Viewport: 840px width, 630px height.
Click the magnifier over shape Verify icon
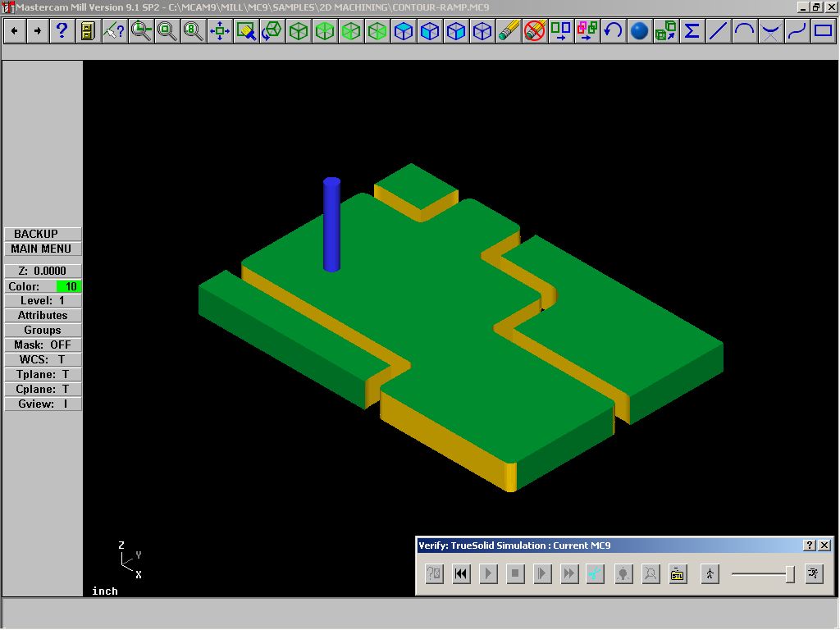pyautogui.click(x=651, y=573)
